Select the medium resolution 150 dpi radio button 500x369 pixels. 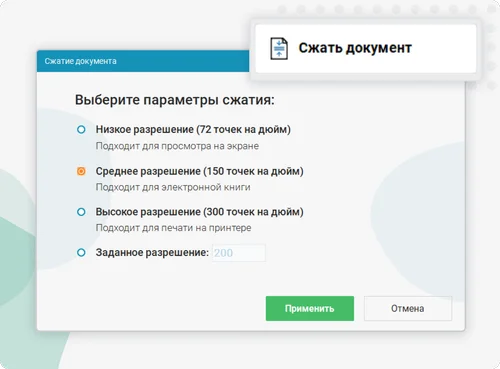click(x=81, y=171)
